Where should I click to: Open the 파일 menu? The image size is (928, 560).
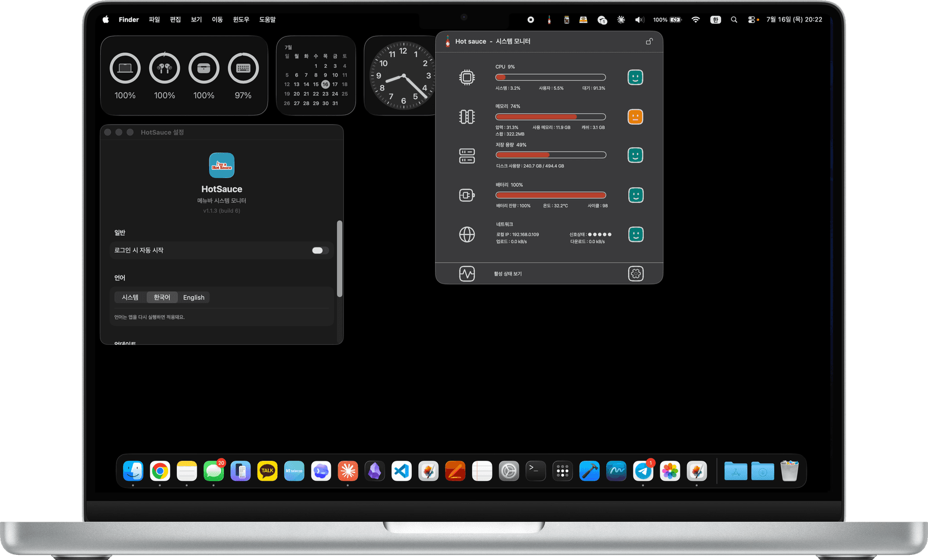tap(154, 20)
